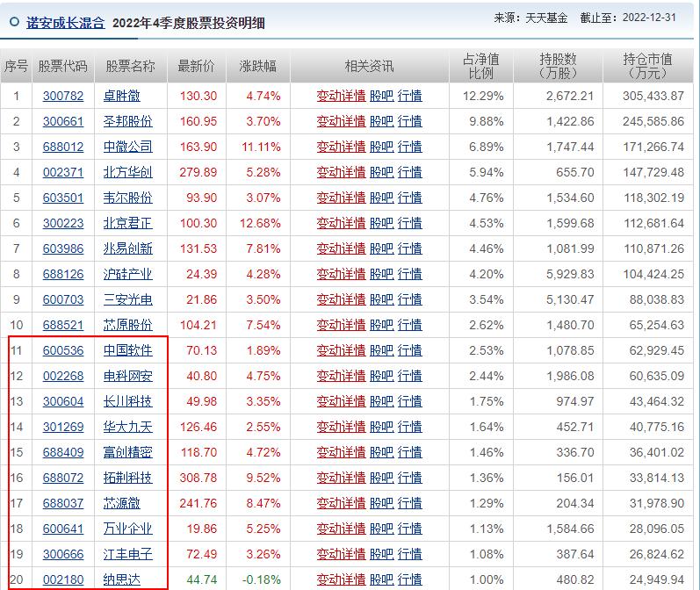The height and width of the screenshot is (590, 700).
Task: Open stock code link 300666
Action: (x=63, y=554)
